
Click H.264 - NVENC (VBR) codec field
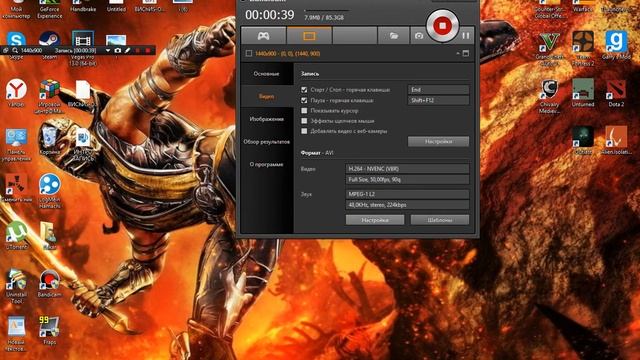407,169
